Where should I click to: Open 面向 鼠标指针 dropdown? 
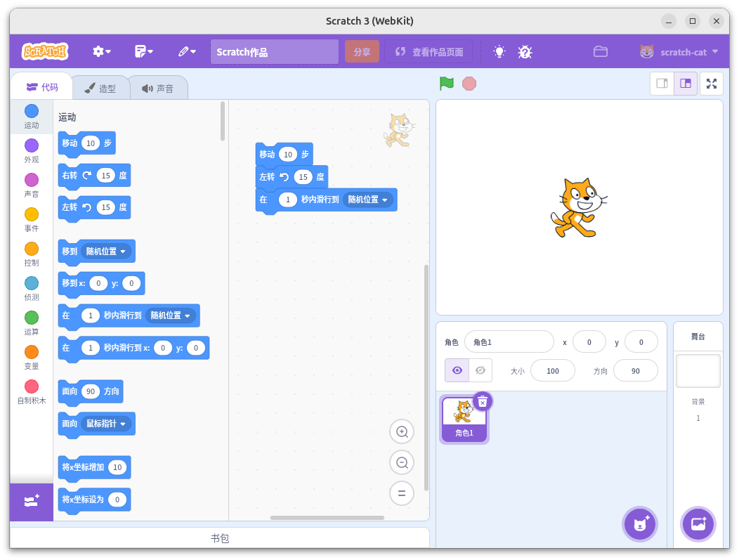106,424
